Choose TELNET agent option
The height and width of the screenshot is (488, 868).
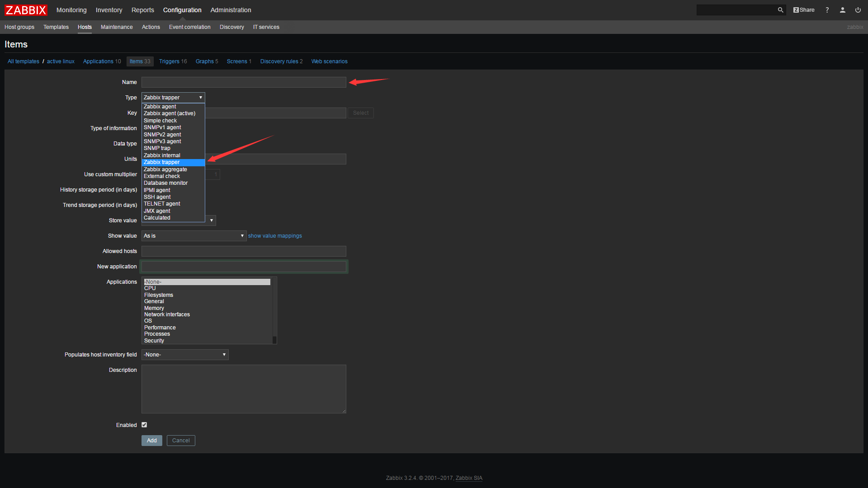[x=173, y=204]
